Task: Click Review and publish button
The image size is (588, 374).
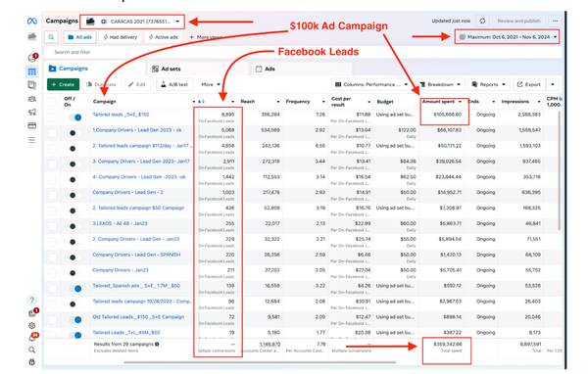Action: [x=519, y=21]
